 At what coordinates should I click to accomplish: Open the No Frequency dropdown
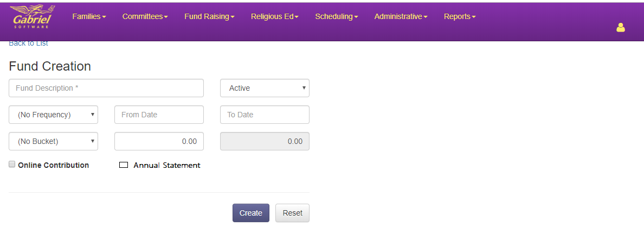click(53, 115)
